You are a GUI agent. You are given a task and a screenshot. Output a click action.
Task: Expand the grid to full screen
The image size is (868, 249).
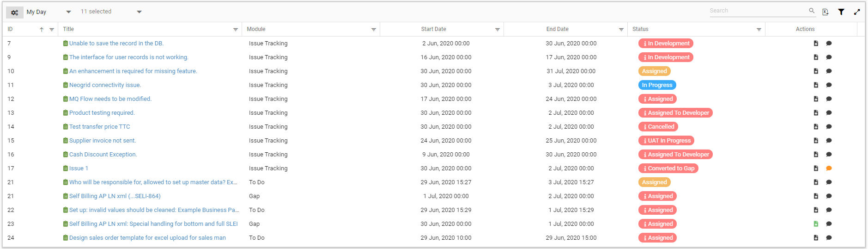(857, 12)
